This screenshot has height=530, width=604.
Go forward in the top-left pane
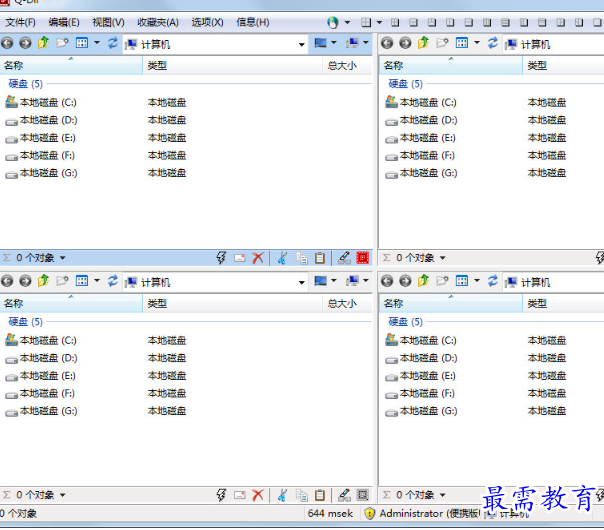coord(25,43)
